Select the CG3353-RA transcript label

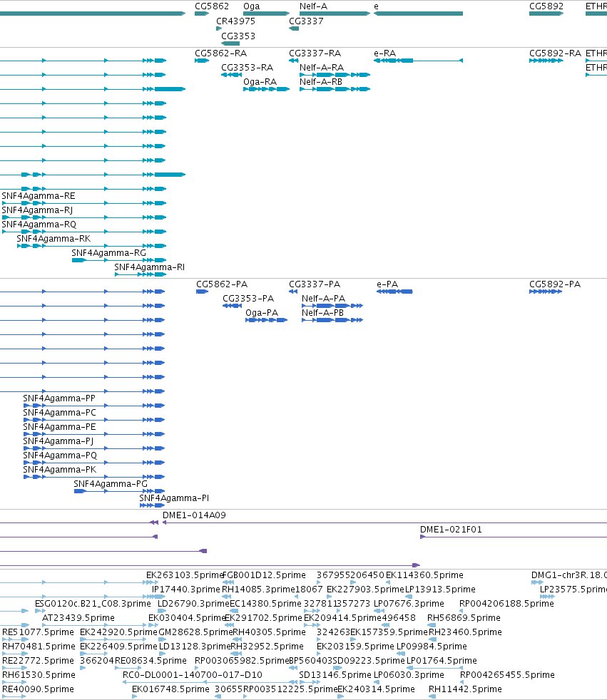248,68
